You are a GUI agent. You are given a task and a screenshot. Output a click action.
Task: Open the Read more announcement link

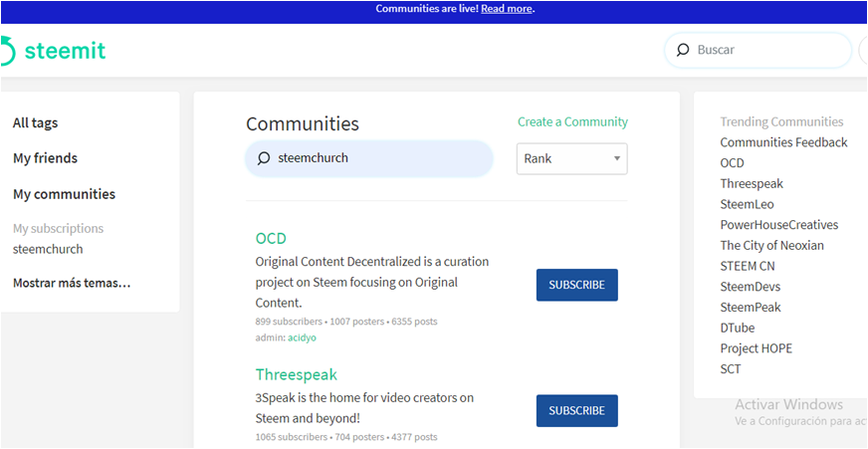tap(507, 9)
